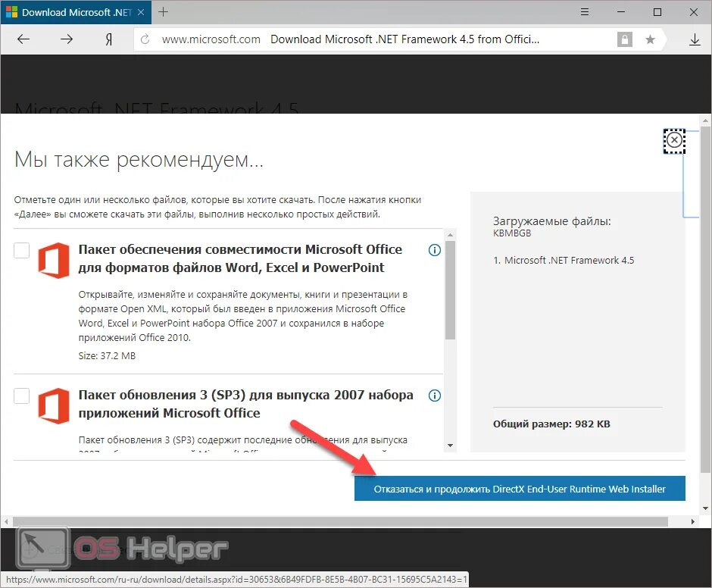Click the 'Общий размер: 982 KB' text

551,424
